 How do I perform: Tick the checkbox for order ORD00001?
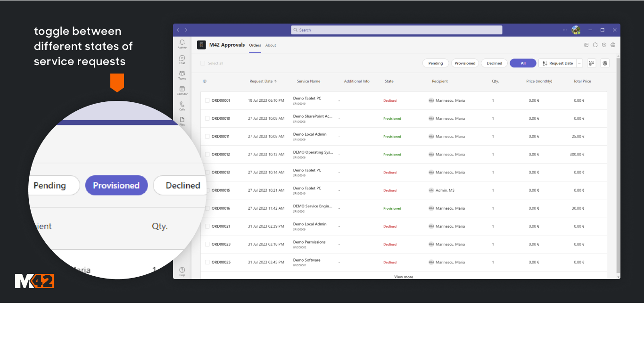click(207, 100)
